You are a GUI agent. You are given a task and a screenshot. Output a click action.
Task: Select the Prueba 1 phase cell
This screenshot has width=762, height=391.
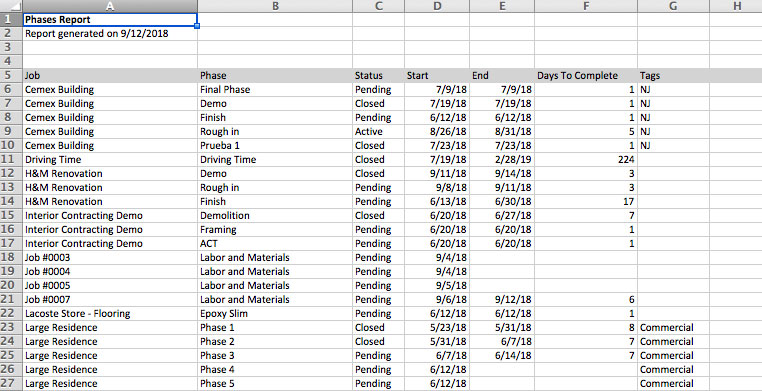pos(275,146)
